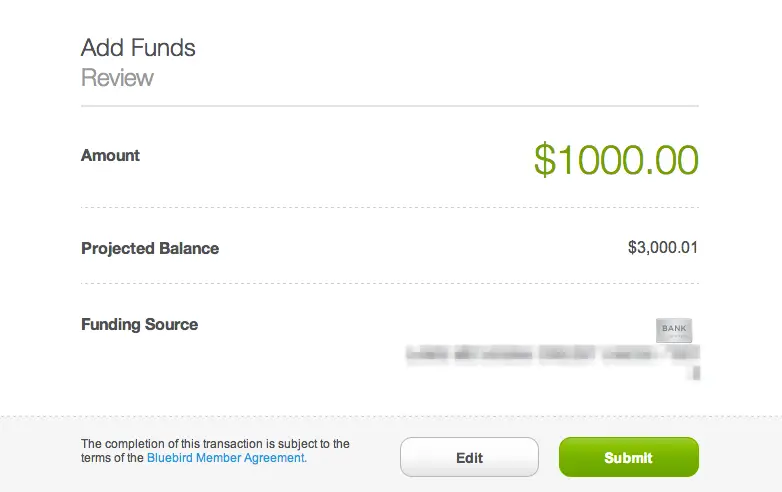The height and width of the screenshot is (492, 782).
Task: Click the Funding Source label
Action: pyautogui.click(x=140, y=325)
